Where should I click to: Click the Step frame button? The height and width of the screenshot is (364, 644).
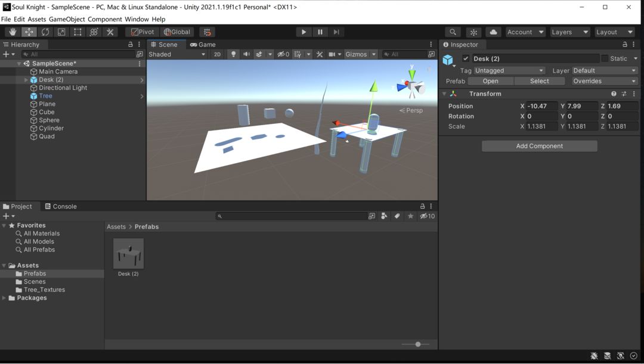[x=336, y=32]
